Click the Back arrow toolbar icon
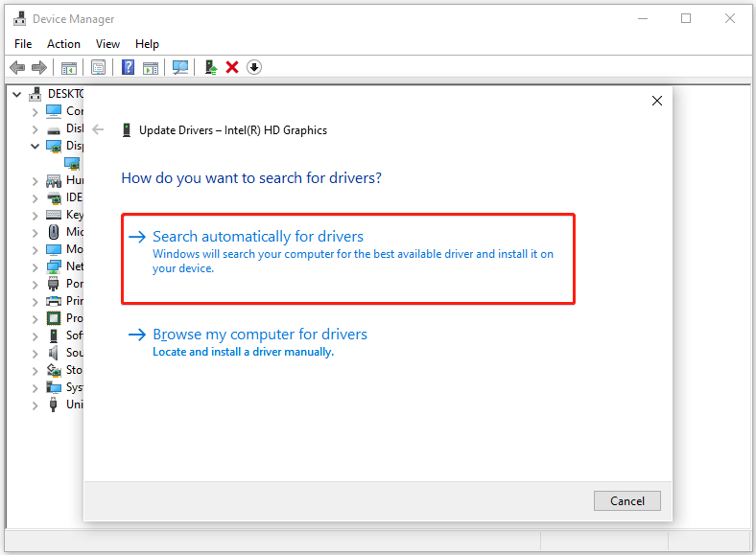Image resolution: width=756 pixels, height=555 pixels. pos(17,67)
